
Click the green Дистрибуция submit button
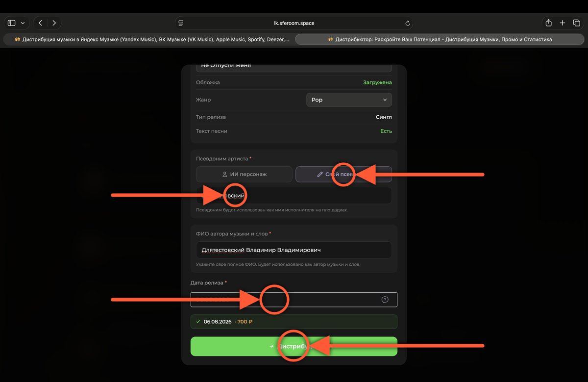(x=294, y=346)
